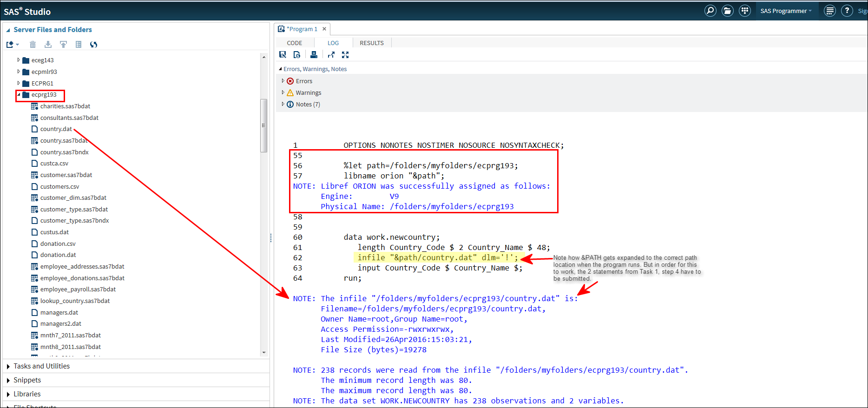Screen dimensions: 868x408
Task: Expand the Snippets section
Action: 8,381
